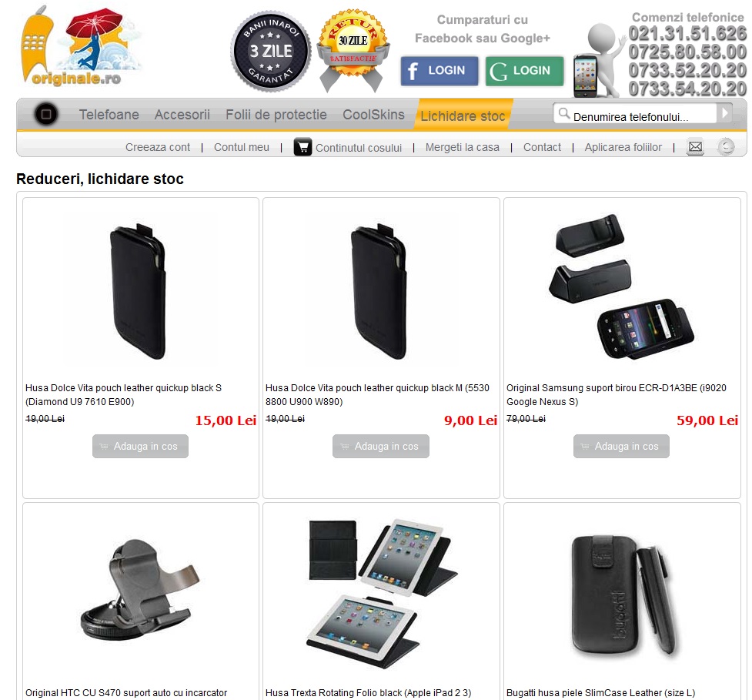Go to Folii de protectie section
This screenshot has width=752, height=700.
point(276,115)
